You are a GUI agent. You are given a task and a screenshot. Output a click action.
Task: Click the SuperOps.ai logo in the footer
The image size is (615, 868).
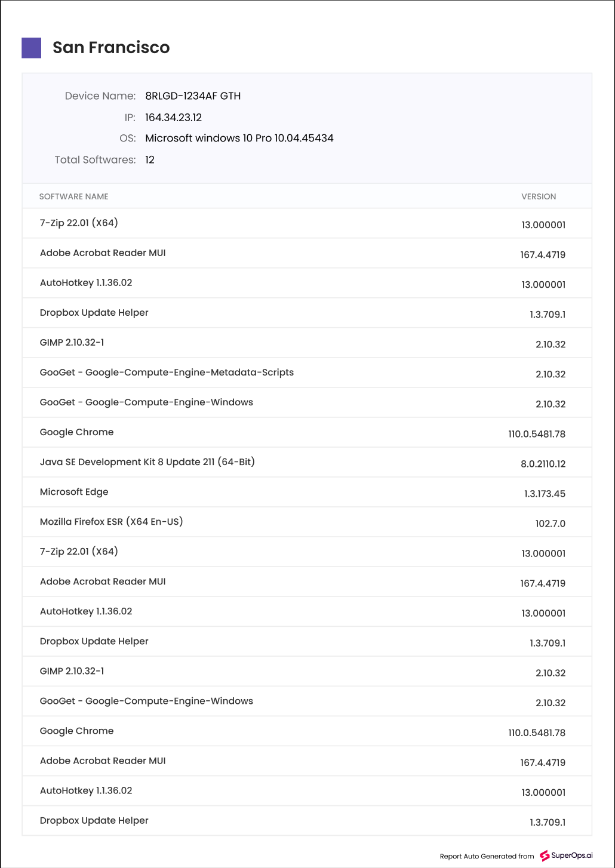pos(566,855)
